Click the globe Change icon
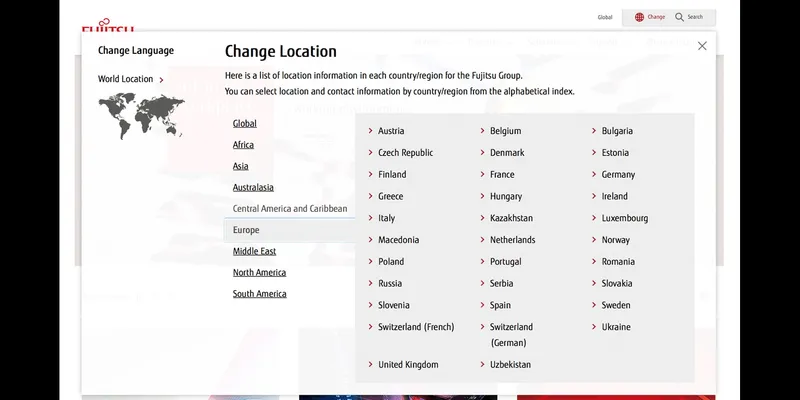800x400 pixels. (x=639, y=17)
